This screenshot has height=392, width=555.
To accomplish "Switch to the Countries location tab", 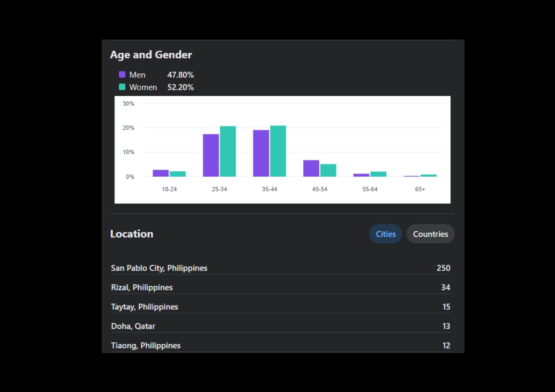I will (x=430, y=234).
